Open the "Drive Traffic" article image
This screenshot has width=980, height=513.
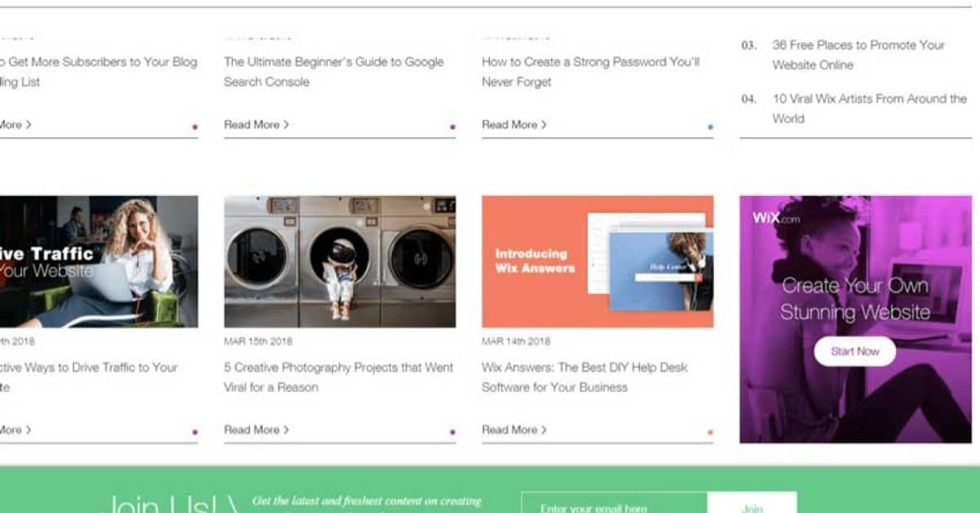[98, 261]
